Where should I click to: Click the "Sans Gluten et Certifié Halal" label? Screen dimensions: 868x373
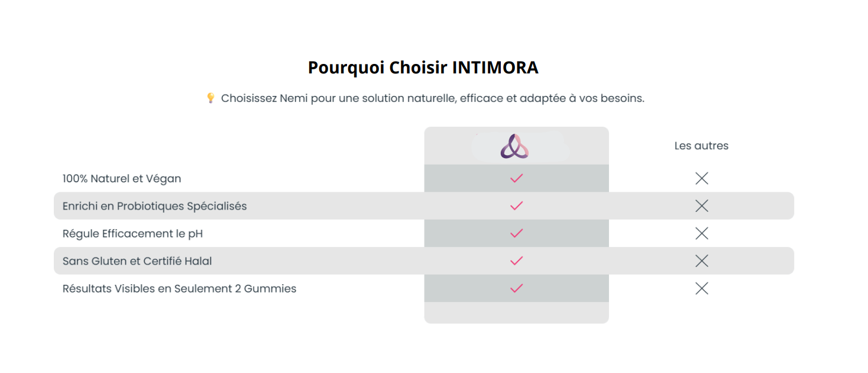[x=137, y=261]
